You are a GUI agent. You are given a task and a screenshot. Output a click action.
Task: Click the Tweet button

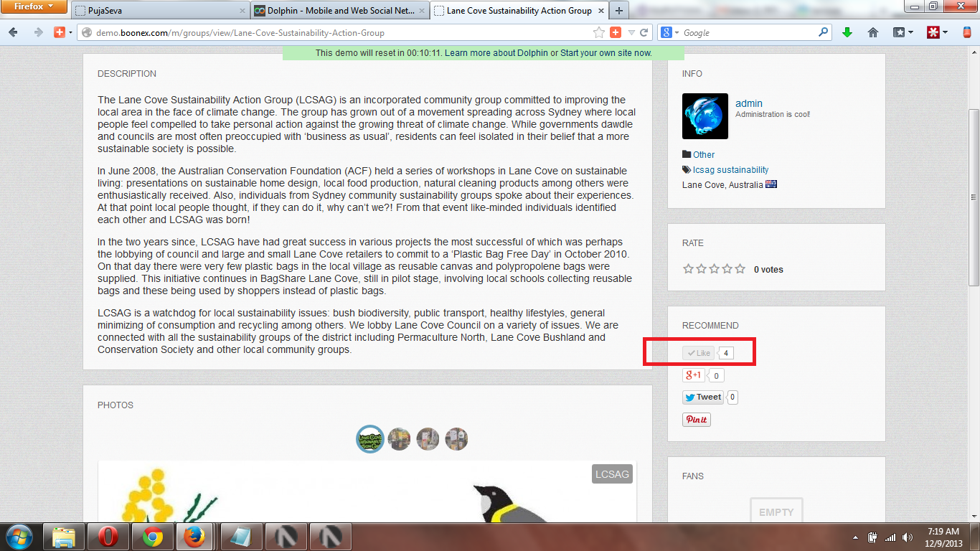tap(703, 397)
